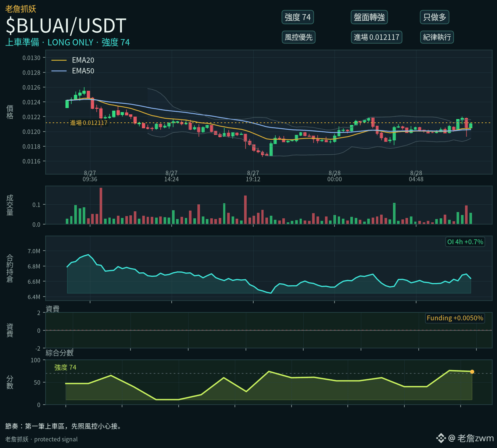Click the 上車準備 · LONG ONLY subtitle line
This screenshot has height=448, width=497.
coord(68,42)
